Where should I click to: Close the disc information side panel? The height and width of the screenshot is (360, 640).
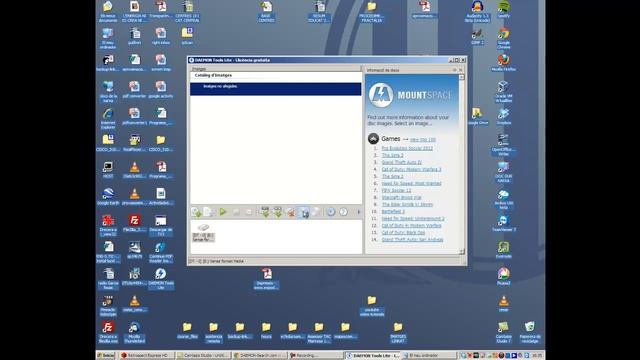click(x=460, y=70)
